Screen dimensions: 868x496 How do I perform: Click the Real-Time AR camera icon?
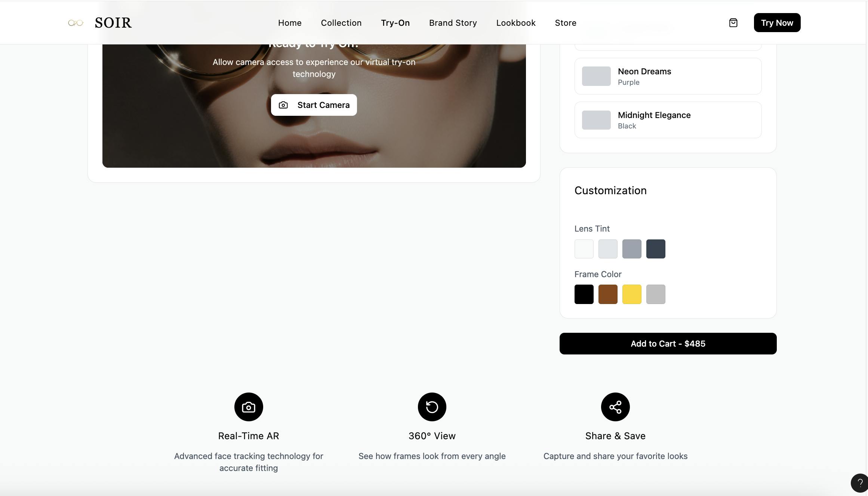(x=249, y=407)
